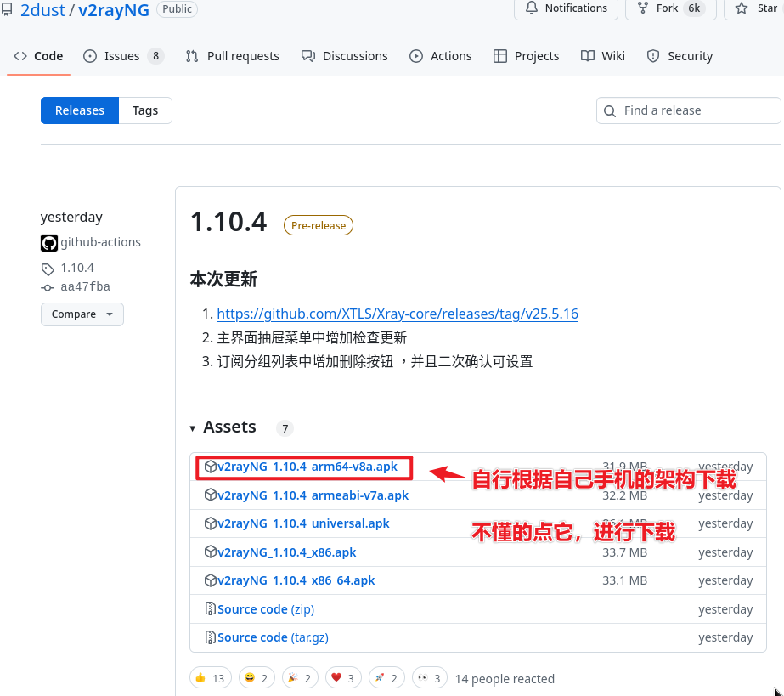Open the Fork button menu
784x696 pixels.
[x=670, y=8]
